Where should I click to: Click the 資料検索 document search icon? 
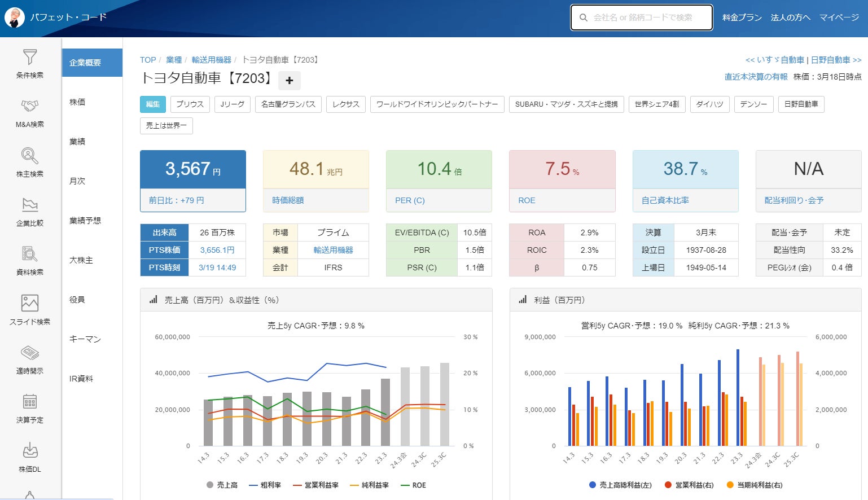(30, 254)
